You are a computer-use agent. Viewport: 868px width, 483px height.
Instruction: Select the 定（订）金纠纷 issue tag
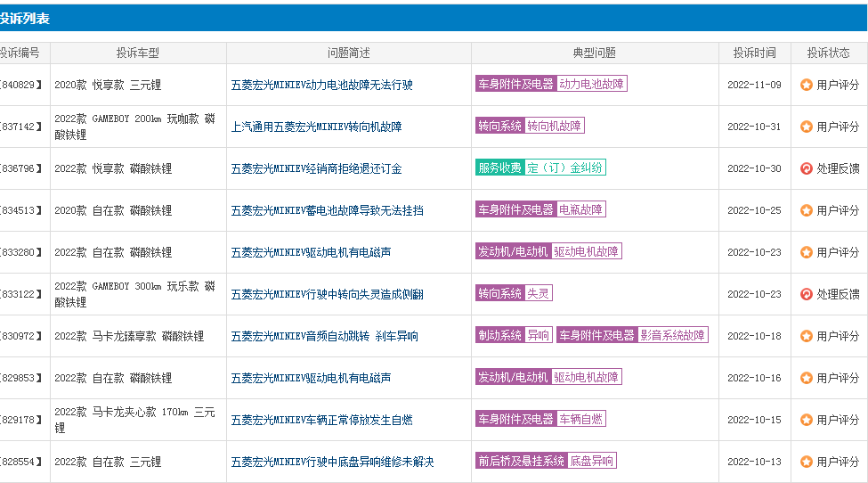point(564,168)
